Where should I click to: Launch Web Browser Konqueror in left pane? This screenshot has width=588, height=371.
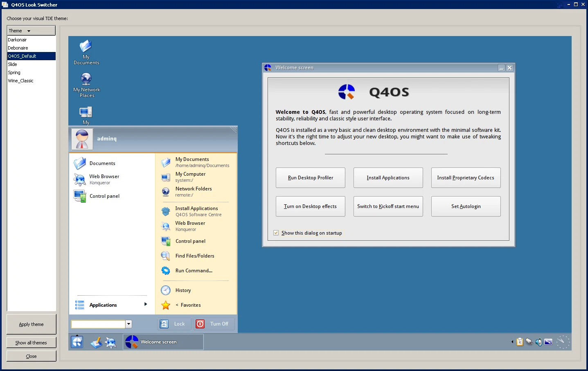(112, 179)
